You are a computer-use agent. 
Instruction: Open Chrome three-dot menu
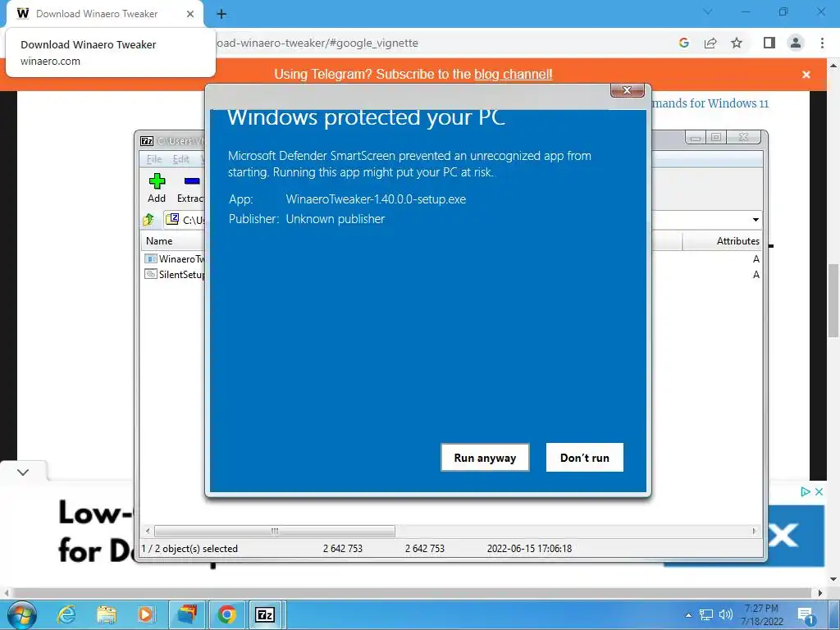[822, 43]
